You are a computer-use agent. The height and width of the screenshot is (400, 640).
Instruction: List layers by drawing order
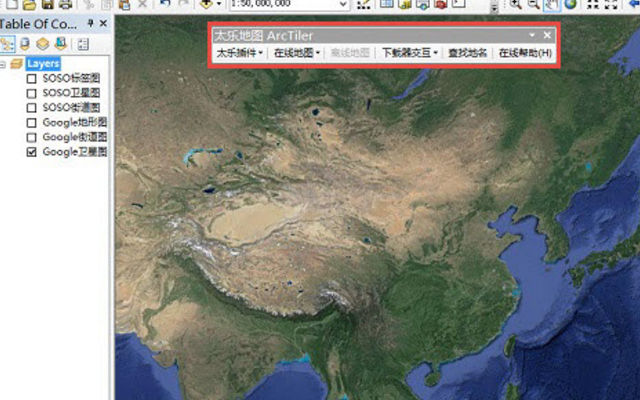(x=7, y=44)
